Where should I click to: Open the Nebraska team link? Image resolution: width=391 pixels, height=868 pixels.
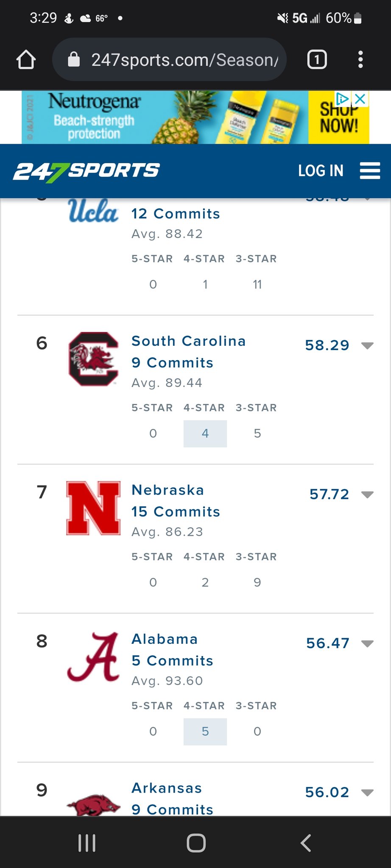[168, 490]
